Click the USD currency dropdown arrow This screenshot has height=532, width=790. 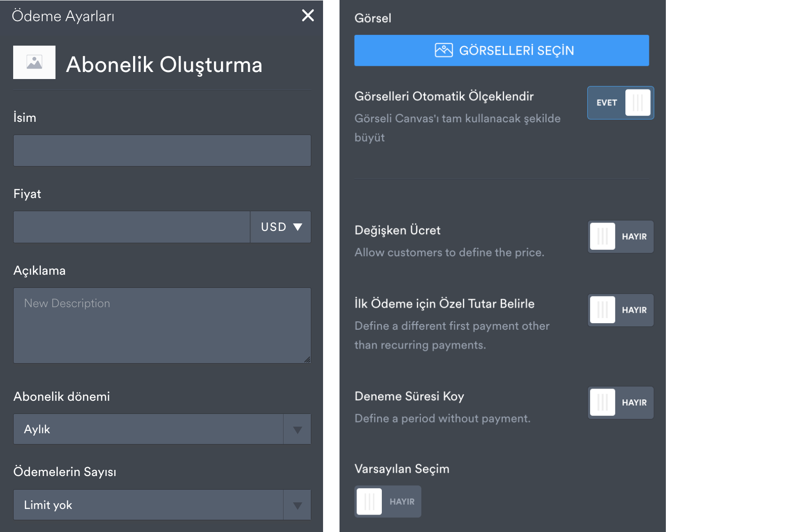point(298,227)
